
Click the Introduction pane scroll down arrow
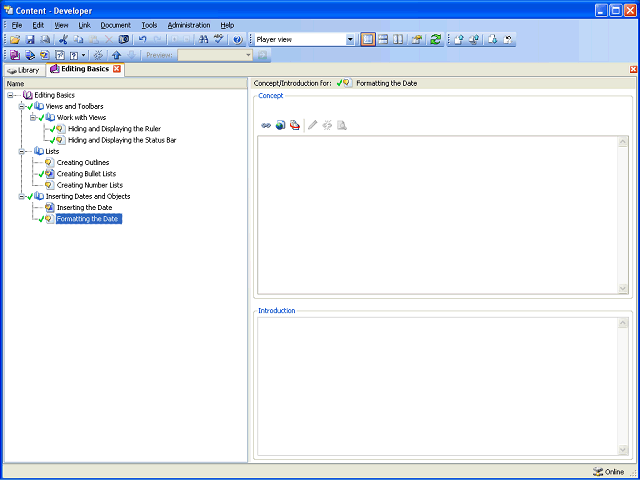pos(623,449)
